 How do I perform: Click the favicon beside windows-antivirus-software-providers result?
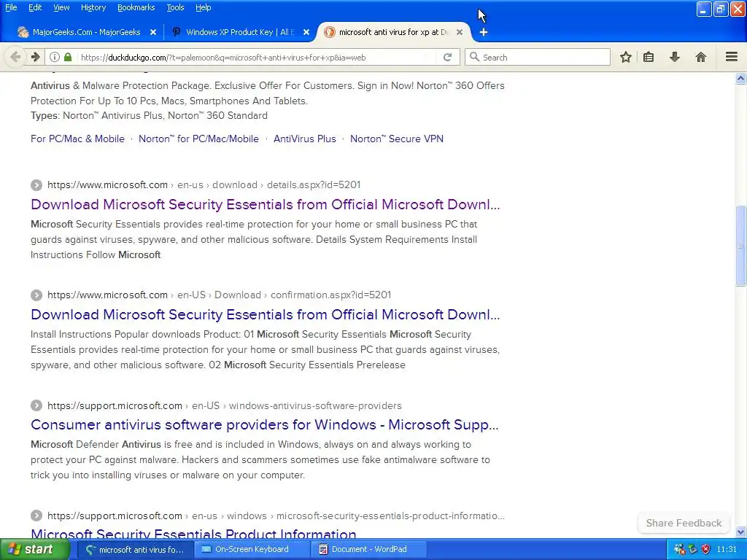coord(36,405)
